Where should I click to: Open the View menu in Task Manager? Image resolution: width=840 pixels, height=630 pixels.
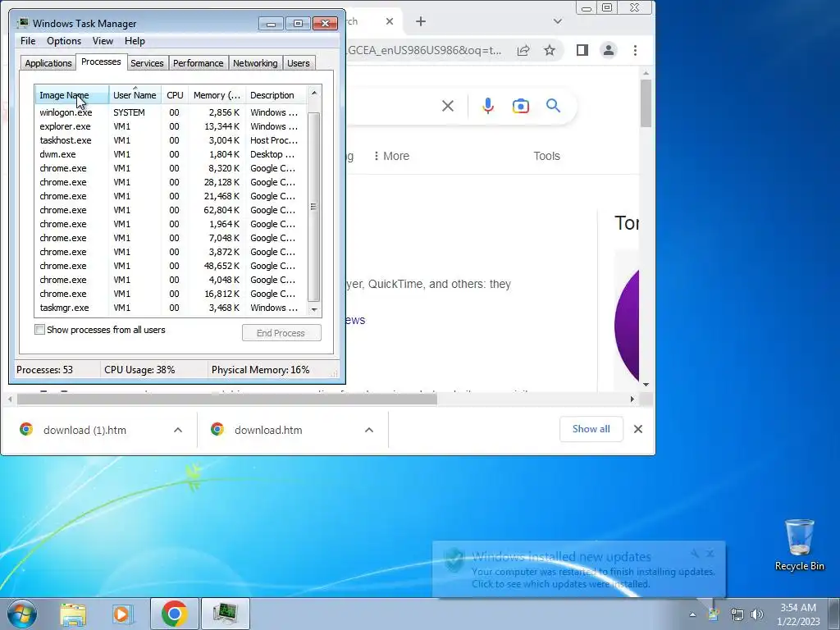point(103,41)
